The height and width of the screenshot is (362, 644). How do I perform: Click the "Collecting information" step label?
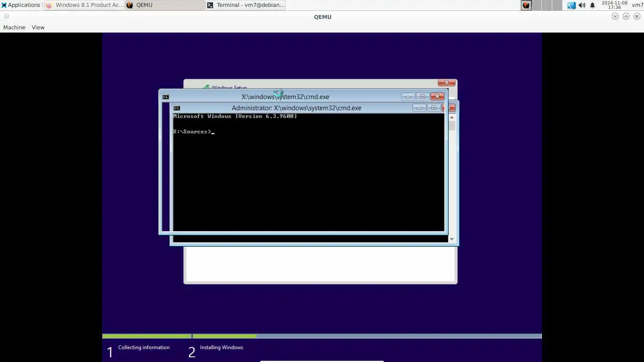click(144, 348)
